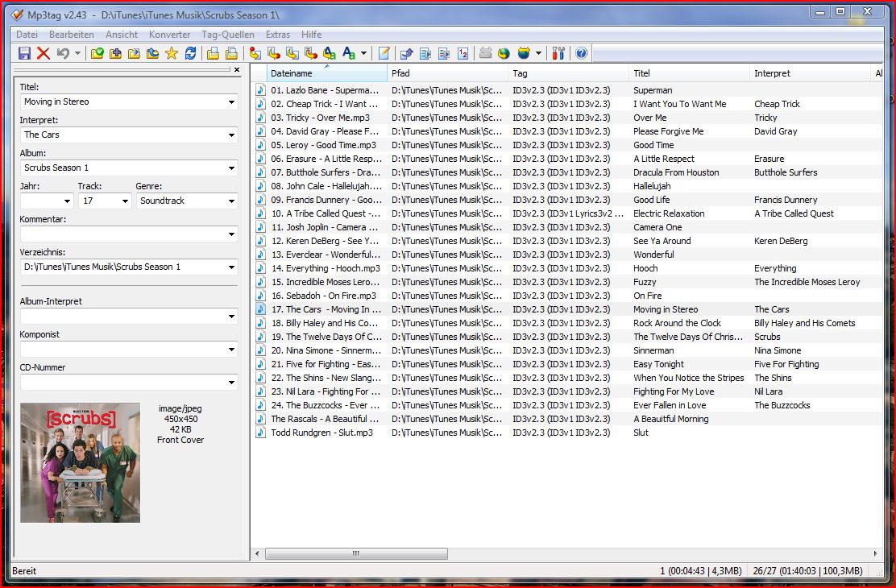Open the Tag-Quellen menu
The width and height of the screenshot is (896, 588).
pyautogui.click(x=228, y=35)
